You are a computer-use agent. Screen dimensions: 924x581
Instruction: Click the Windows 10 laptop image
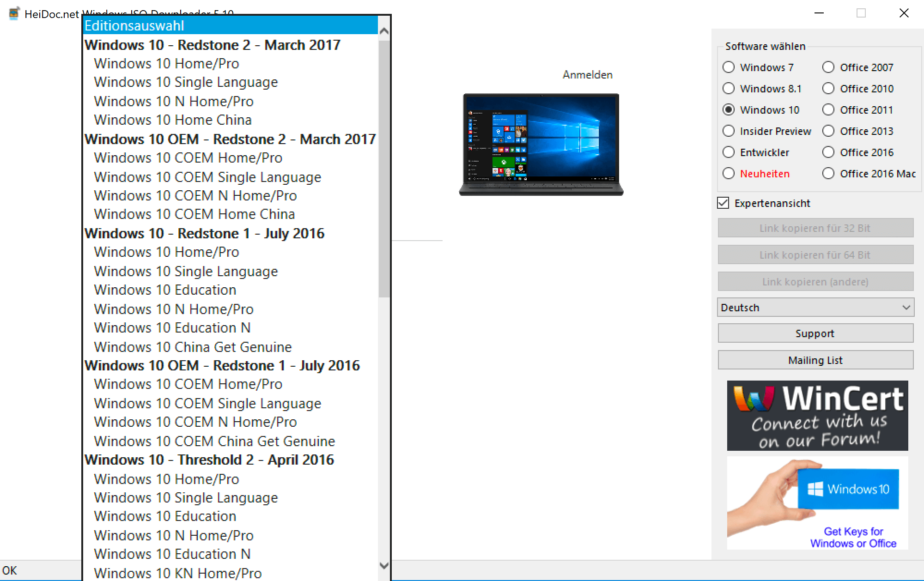coord(541,145)
